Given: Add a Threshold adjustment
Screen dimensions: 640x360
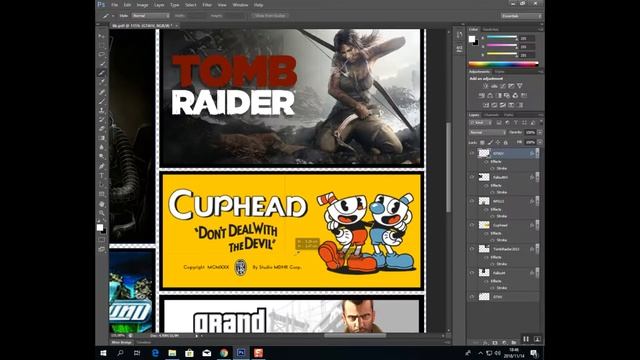Looking at the screenshot, I should click(503, 105).
